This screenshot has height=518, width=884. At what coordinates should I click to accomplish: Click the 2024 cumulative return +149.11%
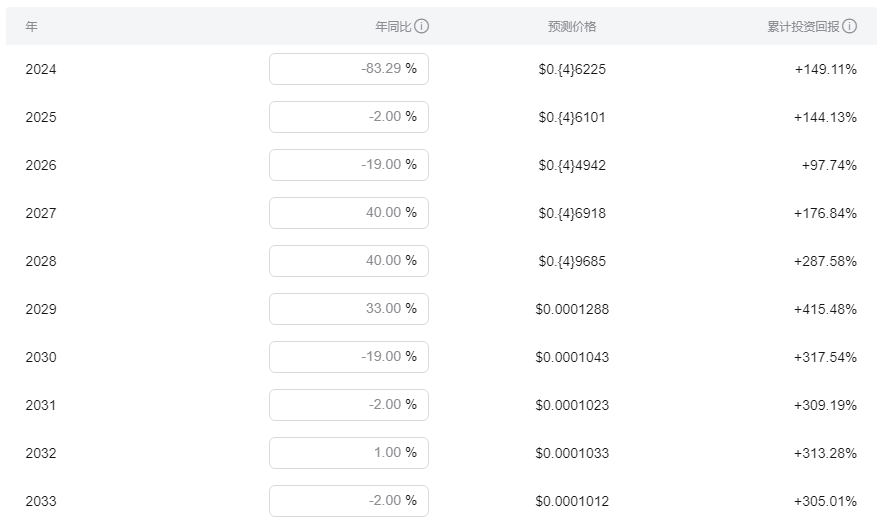(825, 69)
